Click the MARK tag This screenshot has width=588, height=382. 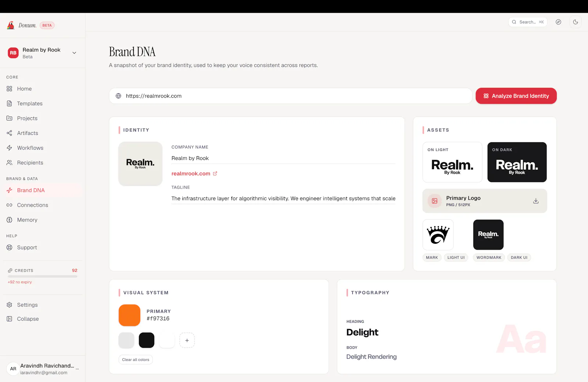(432, 258)
